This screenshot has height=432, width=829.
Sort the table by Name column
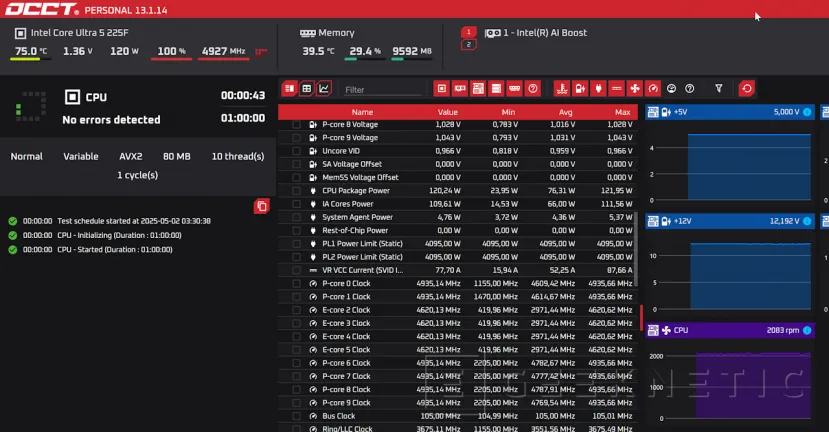(362, 112)
